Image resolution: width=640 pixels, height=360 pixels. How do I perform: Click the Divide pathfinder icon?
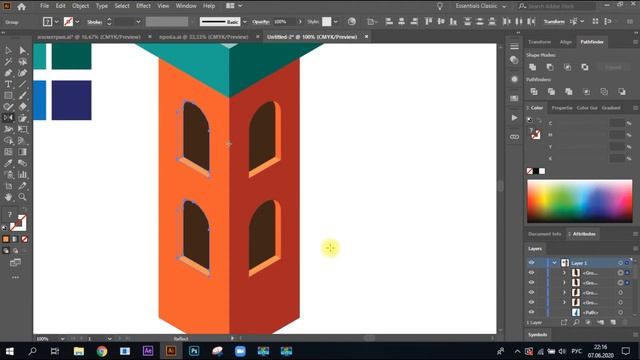click(x=533, y=92)
